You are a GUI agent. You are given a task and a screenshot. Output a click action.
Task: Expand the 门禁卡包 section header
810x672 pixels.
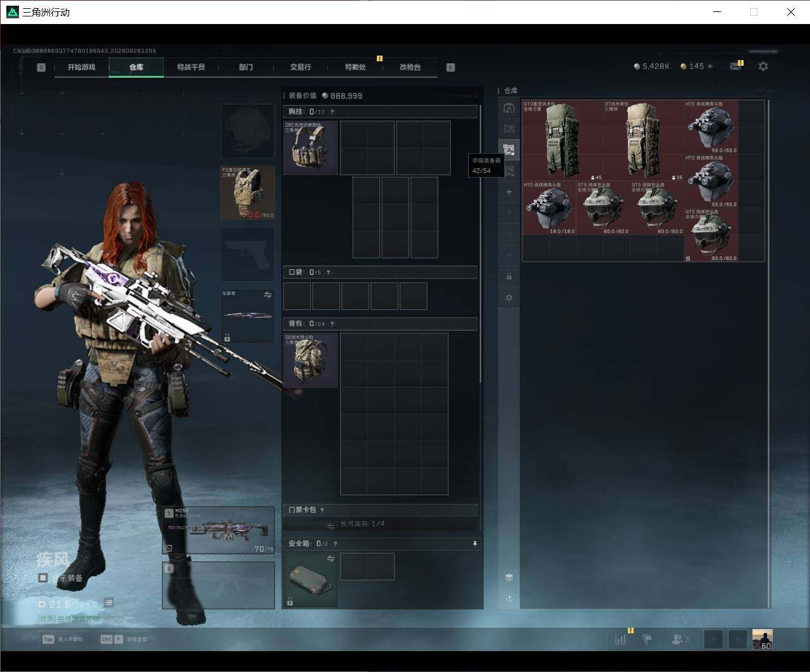(x=380, y=510)
